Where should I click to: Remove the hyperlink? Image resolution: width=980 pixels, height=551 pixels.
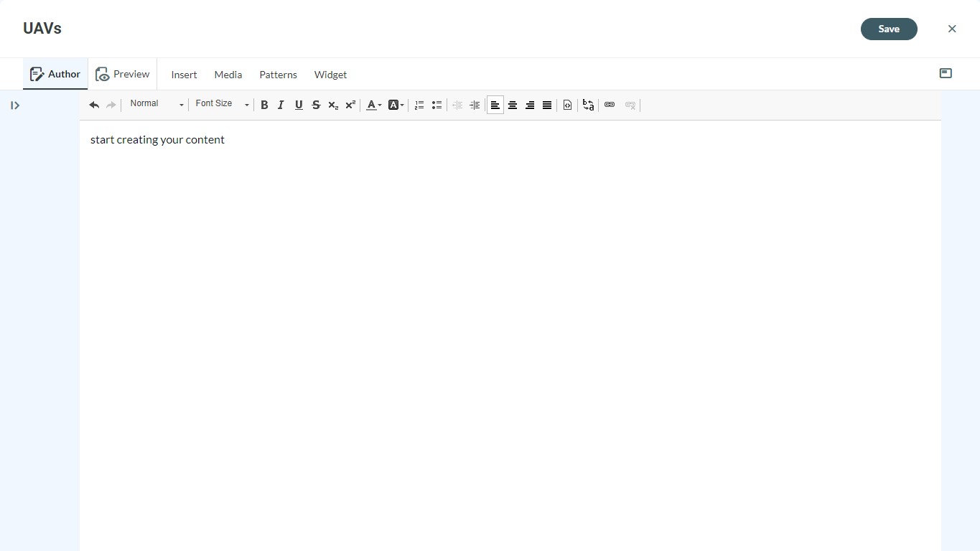[x=630, y=105]
